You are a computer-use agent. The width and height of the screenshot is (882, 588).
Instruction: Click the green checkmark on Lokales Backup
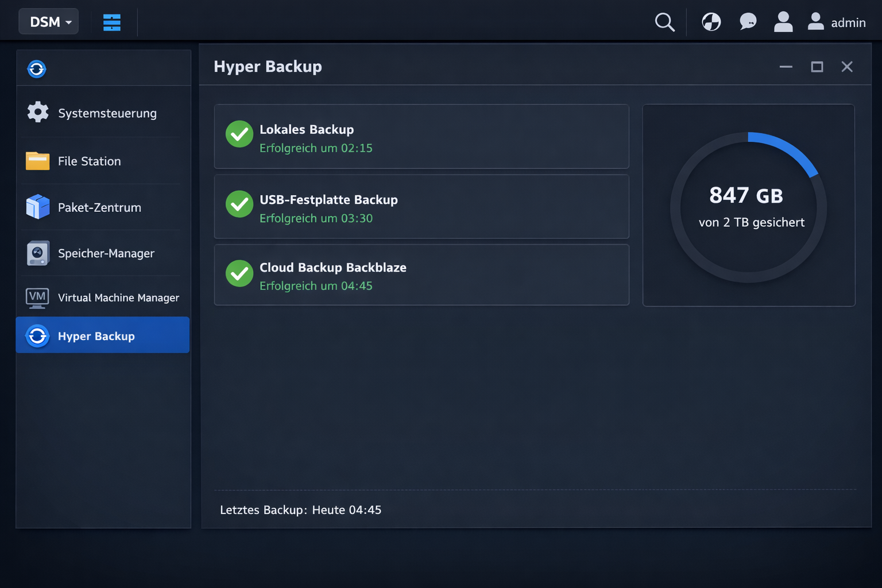pos(239,134)
